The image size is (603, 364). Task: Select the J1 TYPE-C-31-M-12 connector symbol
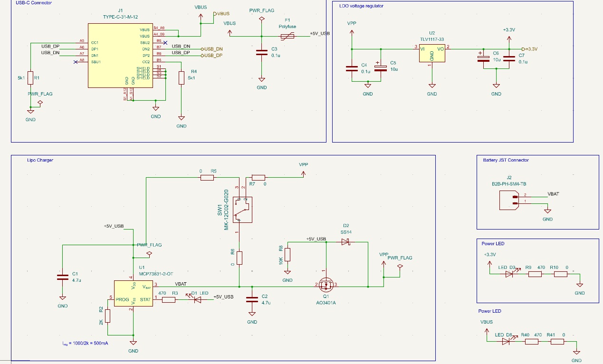(120, 56)
